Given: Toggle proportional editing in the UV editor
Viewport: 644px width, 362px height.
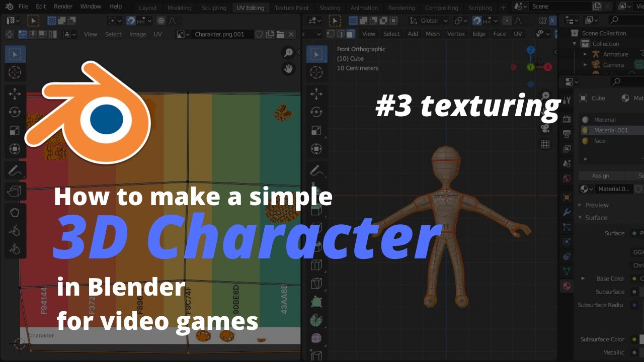Looking at the screenshot, I should 161,21.
